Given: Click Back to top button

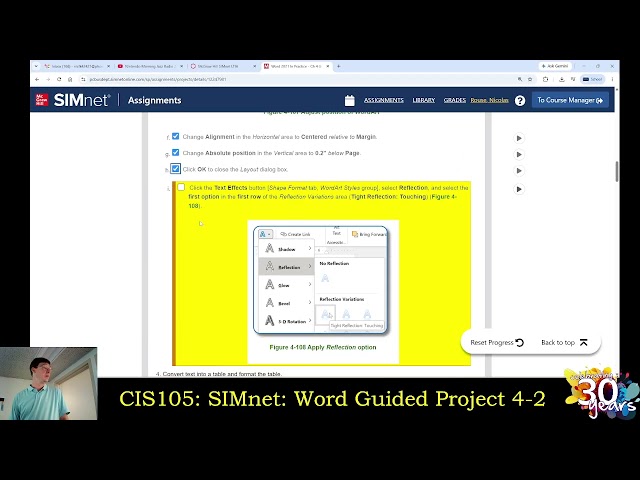Looking at the screenshot, I should point(564,343).
